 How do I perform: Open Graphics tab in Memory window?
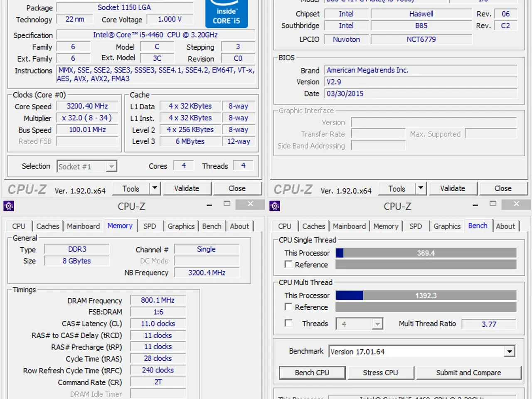click(181, 226)
